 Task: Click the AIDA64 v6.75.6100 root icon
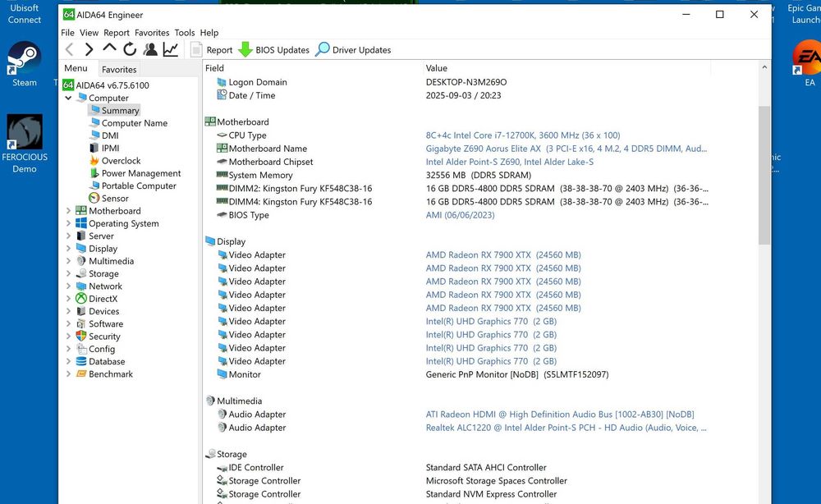pos(68,85)
